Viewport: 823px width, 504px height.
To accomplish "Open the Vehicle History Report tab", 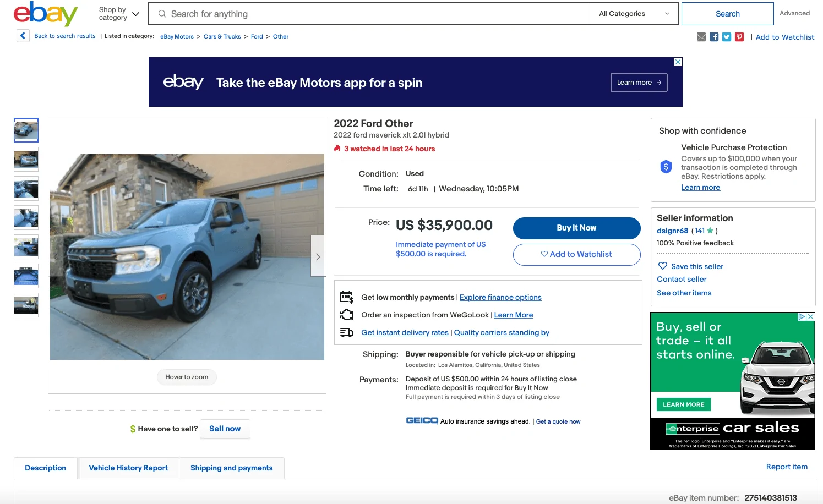I will point(128,468).
